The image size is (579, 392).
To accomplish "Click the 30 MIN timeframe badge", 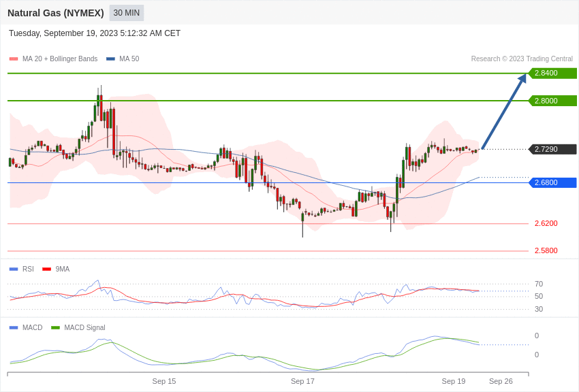I will 126,13.
